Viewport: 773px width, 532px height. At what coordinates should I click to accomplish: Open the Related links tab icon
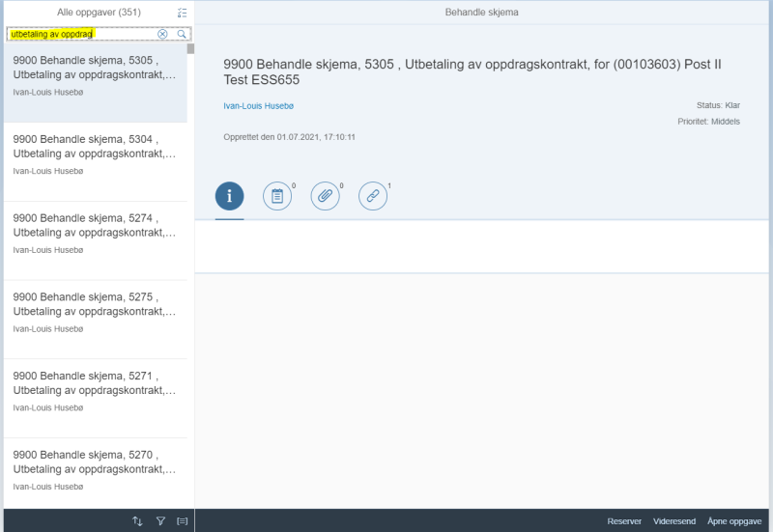[373, 196]
